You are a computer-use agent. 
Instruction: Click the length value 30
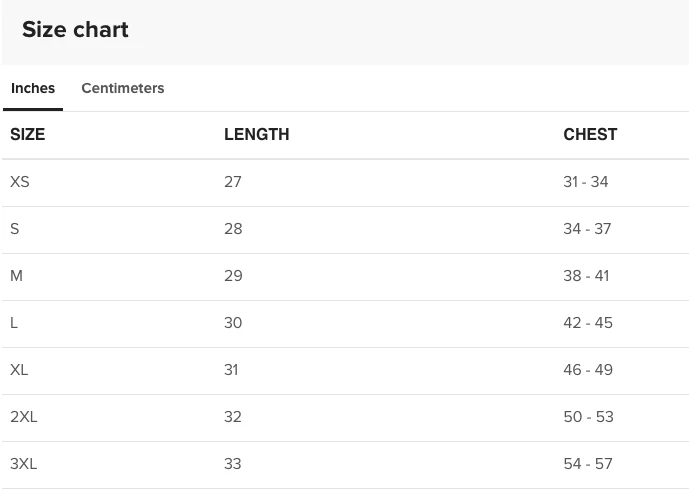pyautogui.click(x=233, y=323)
